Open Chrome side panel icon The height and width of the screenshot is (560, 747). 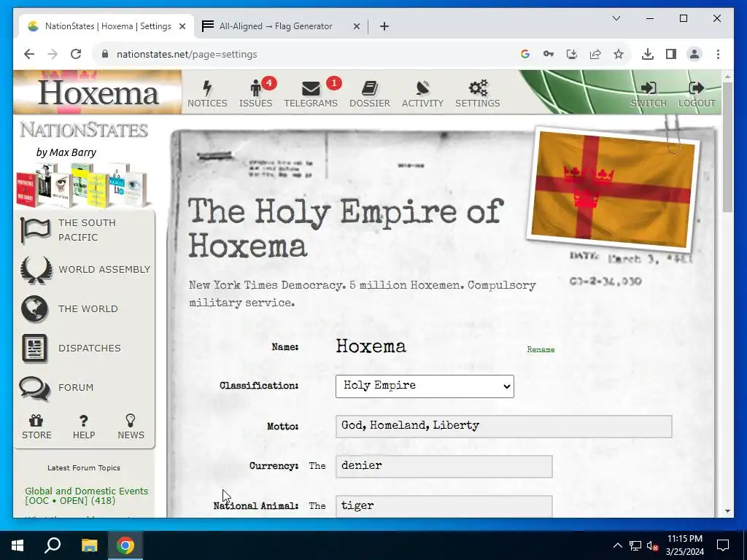[671, 54]
